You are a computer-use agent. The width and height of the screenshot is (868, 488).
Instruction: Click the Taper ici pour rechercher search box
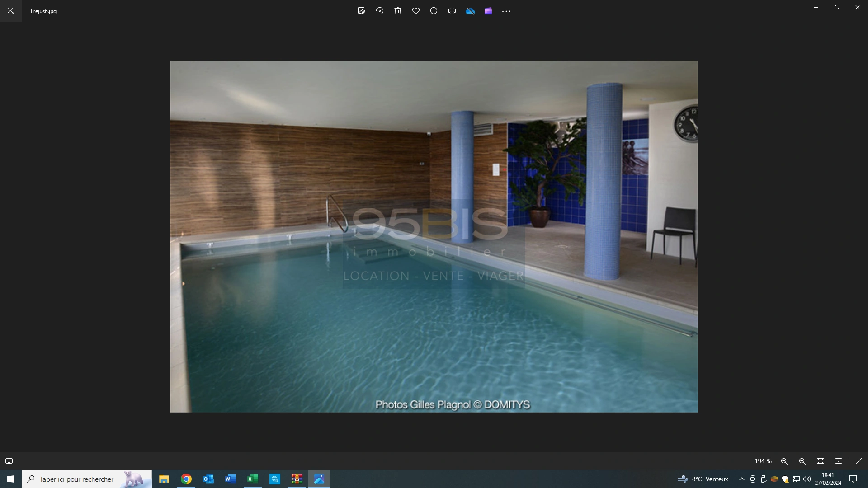click(87, 479)
